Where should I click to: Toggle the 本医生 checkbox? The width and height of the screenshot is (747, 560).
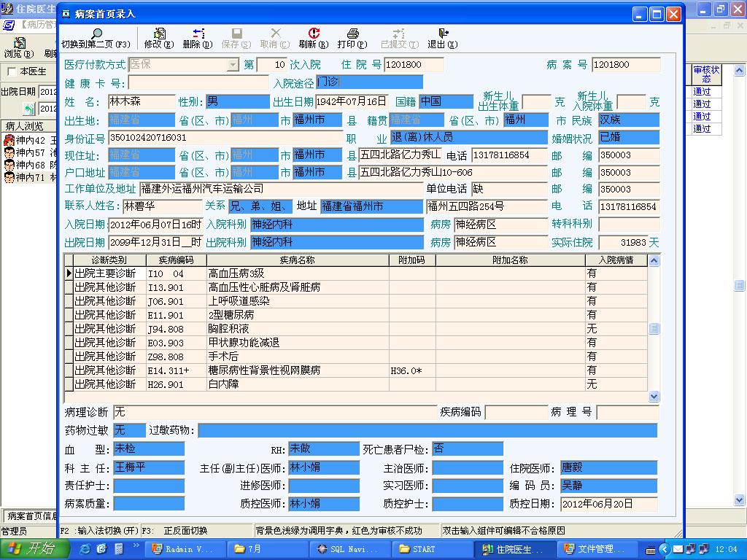tap(12, 71)
